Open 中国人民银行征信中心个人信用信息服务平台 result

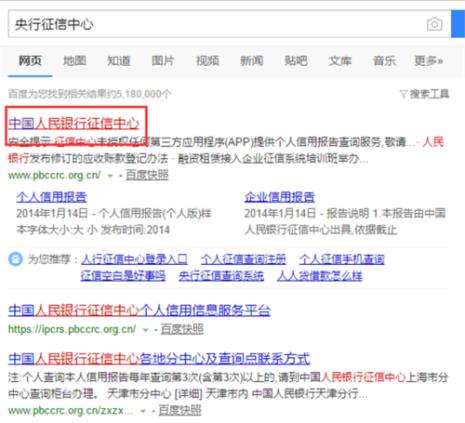(139, 310)
